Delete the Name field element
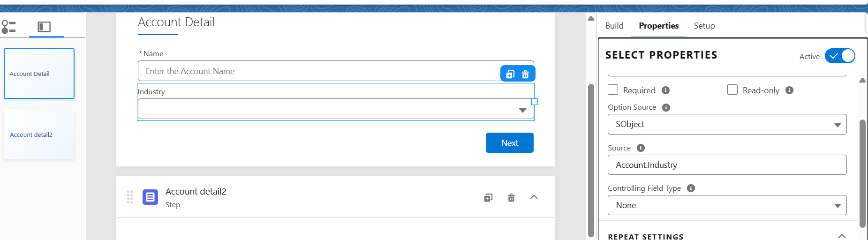This screenshot has height=240, width=868. pos(526,74)
